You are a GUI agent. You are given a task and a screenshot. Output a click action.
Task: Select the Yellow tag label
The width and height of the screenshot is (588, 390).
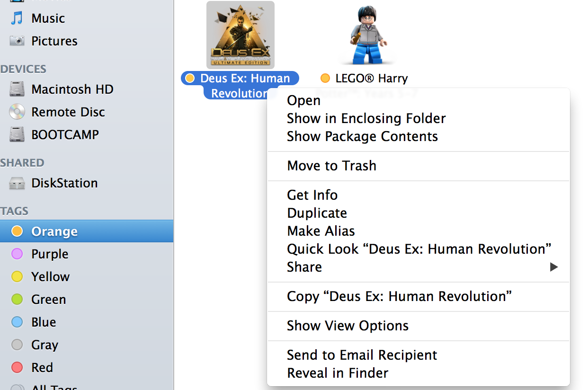click(x=50, y=277)
